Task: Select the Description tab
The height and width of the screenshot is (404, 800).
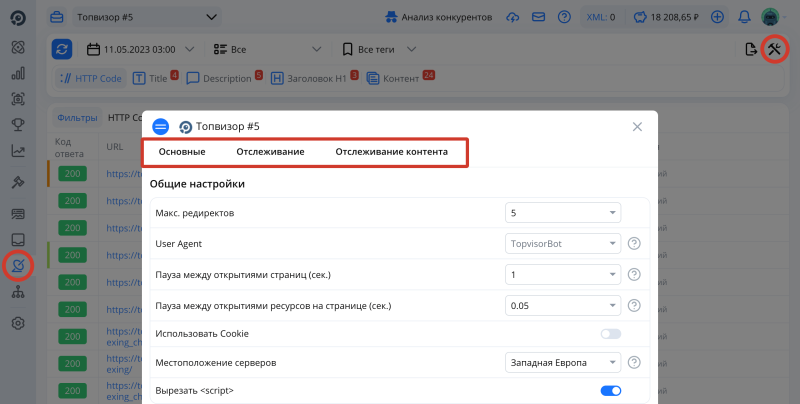Action: 224,79
